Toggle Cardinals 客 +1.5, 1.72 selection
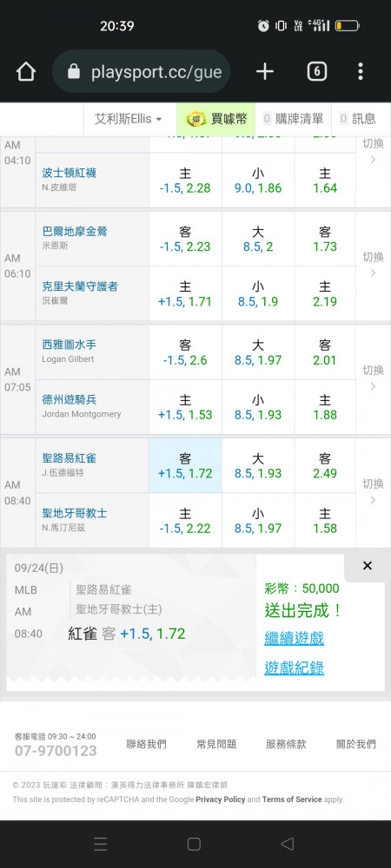Image resolution: width=391 pixels, height=868 pixels. click(x=185, y=465)
